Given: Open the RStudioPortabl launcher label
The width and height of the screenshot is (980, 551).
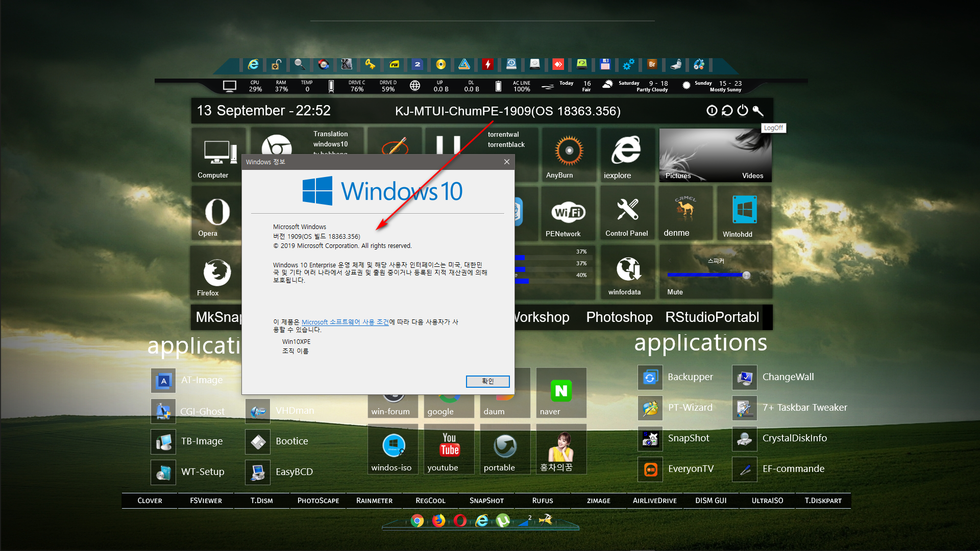Looking at the screenshot, I should 712,317.
